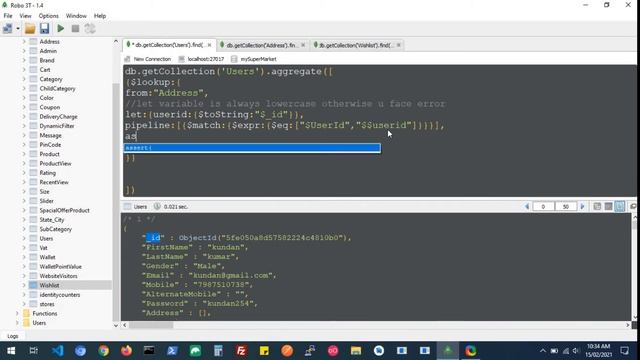Click the skip value input field

[x=543, y=207]
